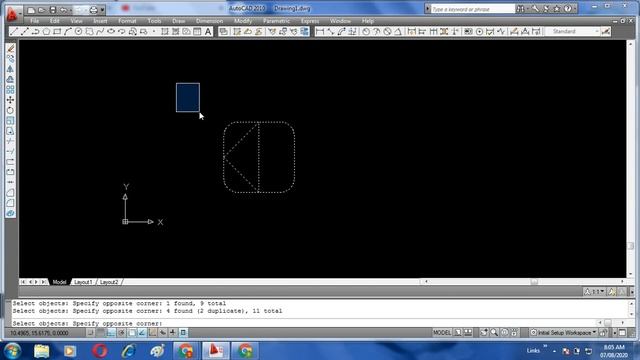The image size is (640, 360).
Task: Select the Multiline Text tool
Action: (x=208, y=31)
